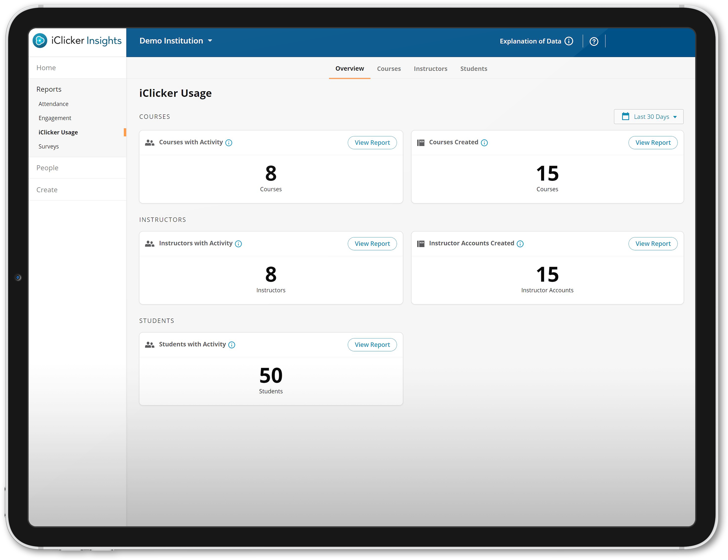Image resolution: width=728 pixels, height=560 pixels.
Task: Click View Report for Courses with Activity
Action: point(372,142)
